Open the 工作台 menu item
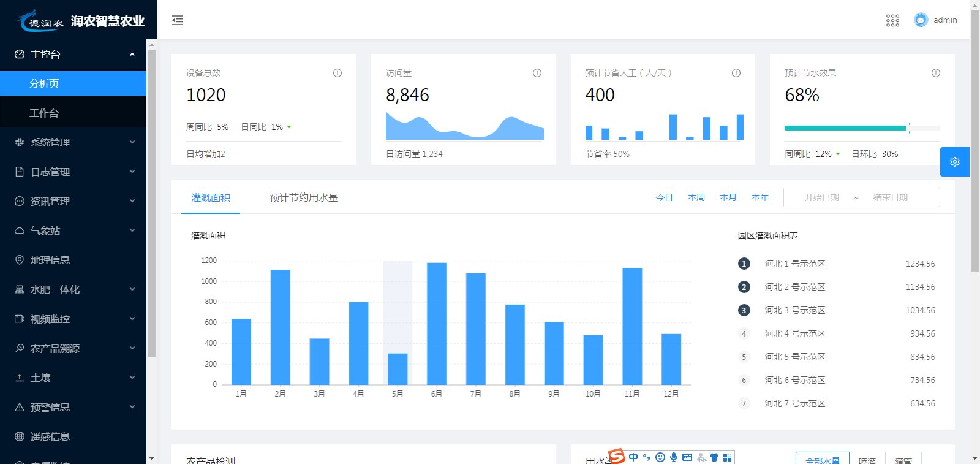 (44, 113)
